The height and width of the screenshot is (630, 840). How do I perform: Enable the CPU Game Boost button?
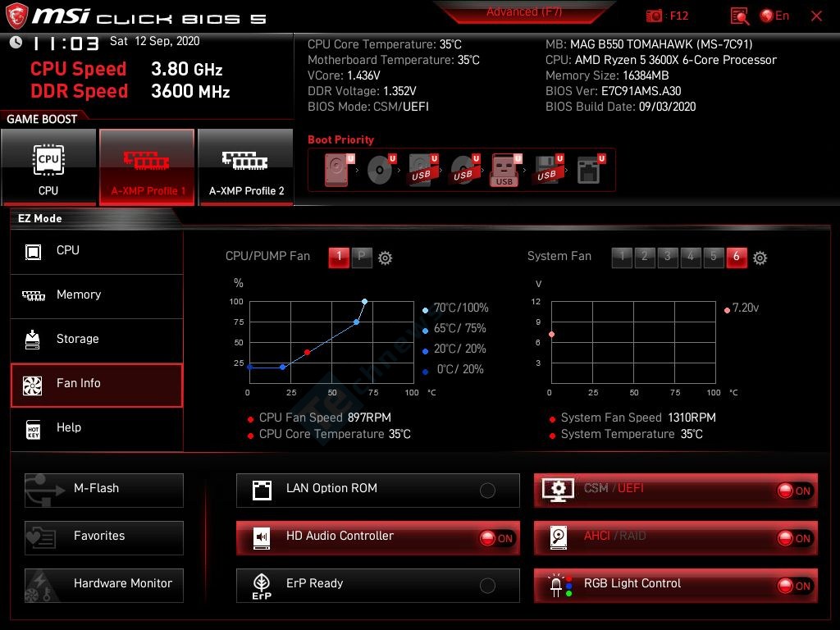click(48, 167)
